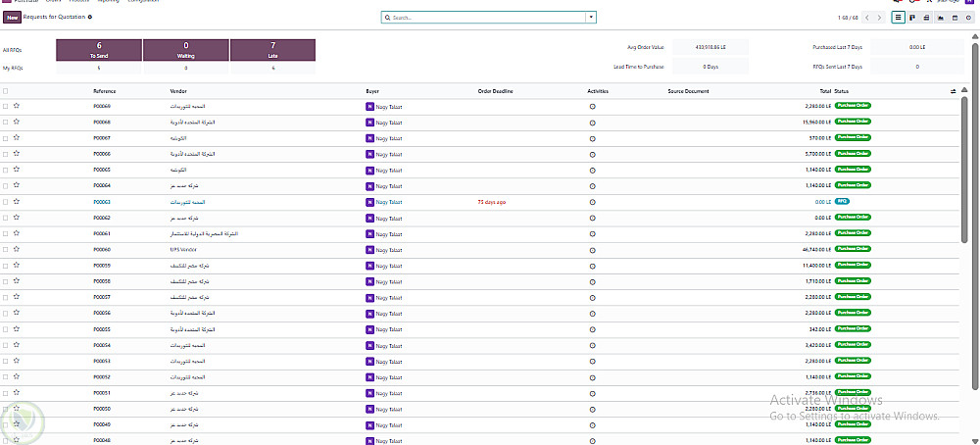This screenshot has height=445, width=980.
Task: Tick the checkbox for order P00064
Action: click(x=6, y=186)
